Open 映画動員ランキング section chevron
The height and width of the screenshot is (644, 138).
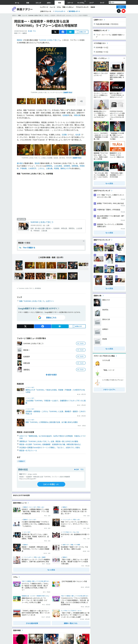point(109,30)
